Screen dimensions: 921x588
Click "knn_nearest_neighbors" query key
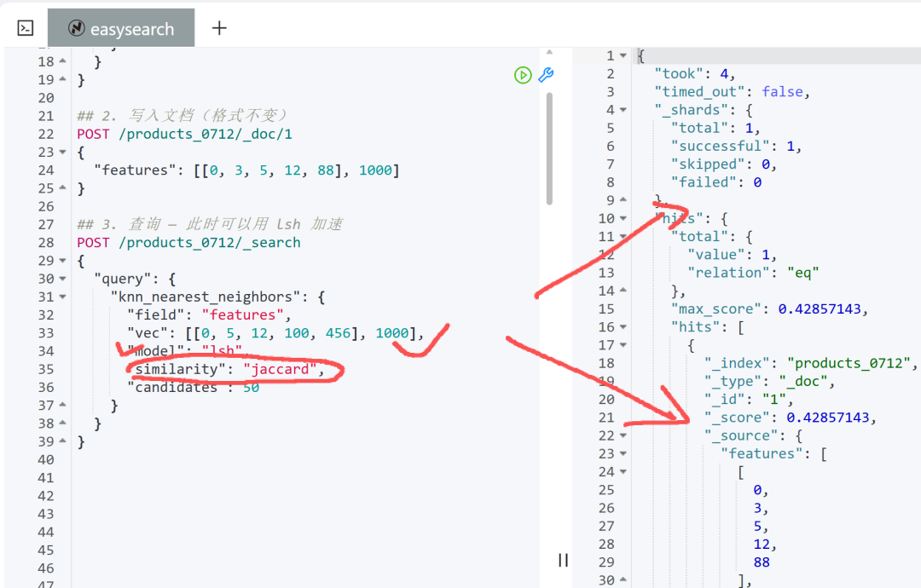(x=206, y=297)
